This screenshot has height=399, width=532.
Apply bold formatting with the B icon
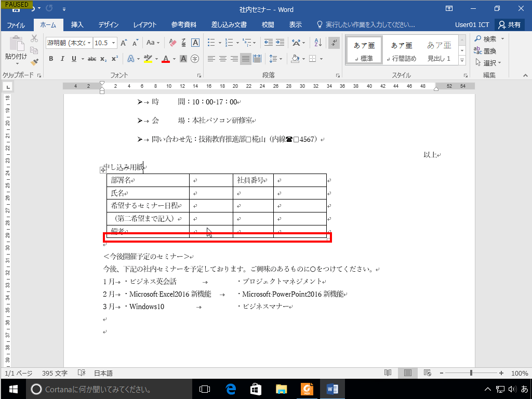point(50,59)
